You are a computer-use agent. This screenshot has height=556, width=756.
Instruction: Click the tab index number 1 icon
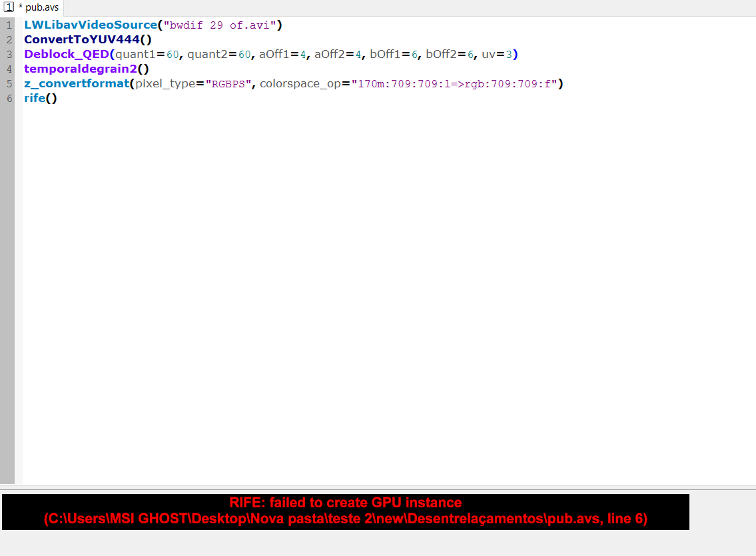[x=9, y=7]
